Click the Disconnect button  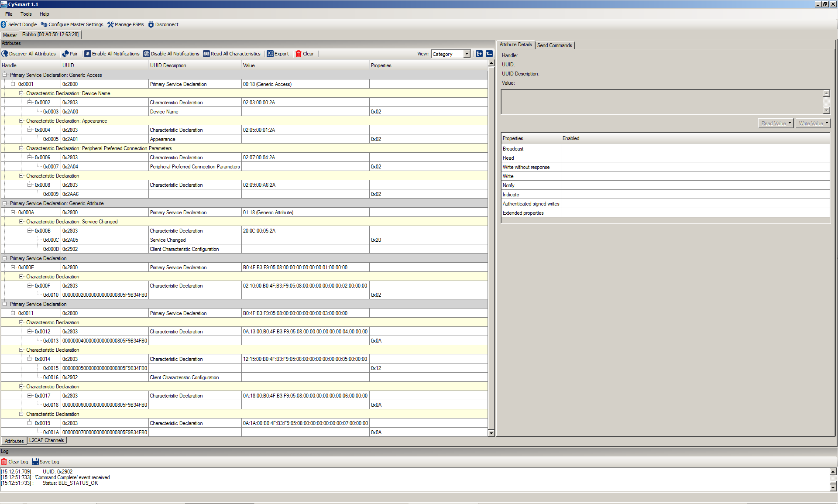click(163, 24)
